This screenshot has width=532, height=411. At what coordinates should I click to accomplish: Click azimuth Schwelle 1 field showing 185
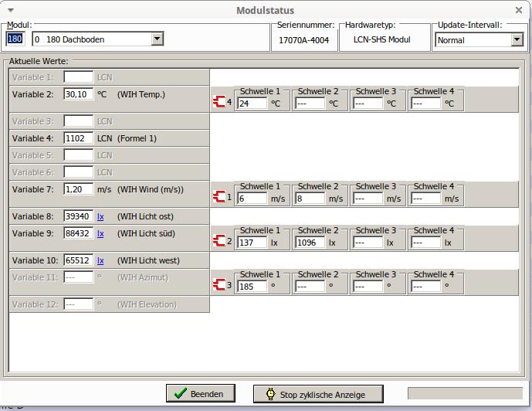coord(252,287)
